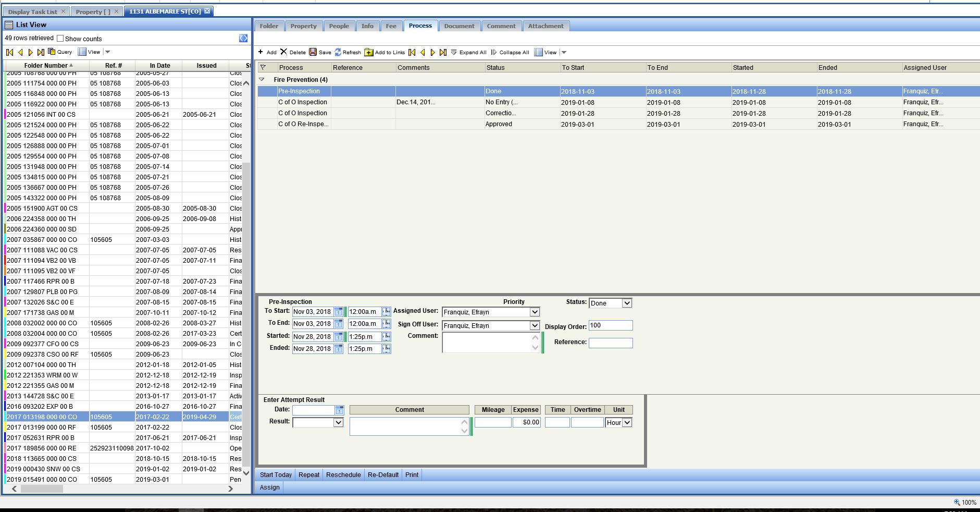Open the Result dropdown
This screenshot has height=512, width=980.
[x=338, y=422]
